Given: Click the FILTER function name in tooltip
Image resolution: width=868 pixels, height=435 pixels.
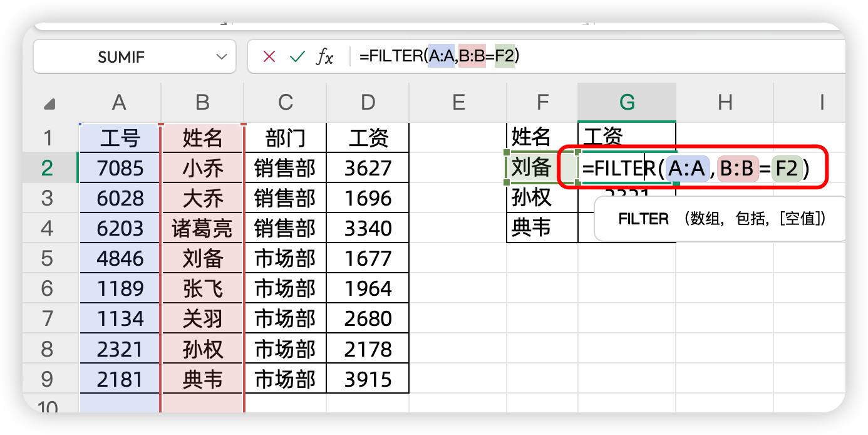Looking at the screenshot, I should coord(643,219).
